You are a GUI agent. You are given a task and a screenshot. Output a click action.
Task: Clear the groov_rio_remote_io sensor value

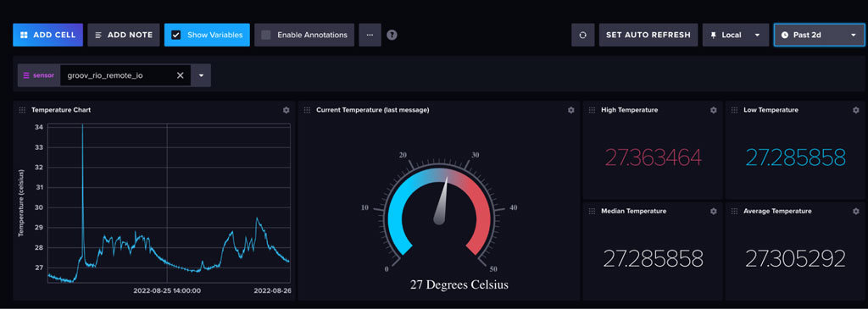click(x=180, y=75)
